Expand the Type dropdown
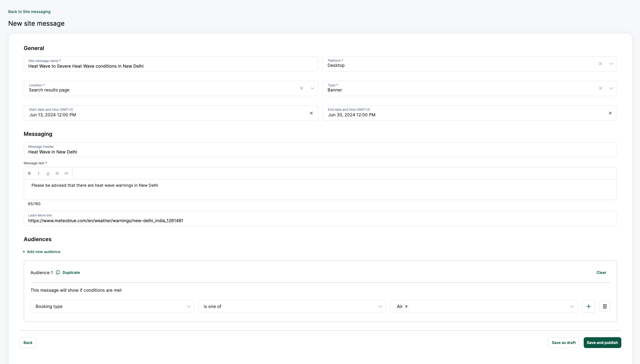640x364 pixels. tap(611, 88)
